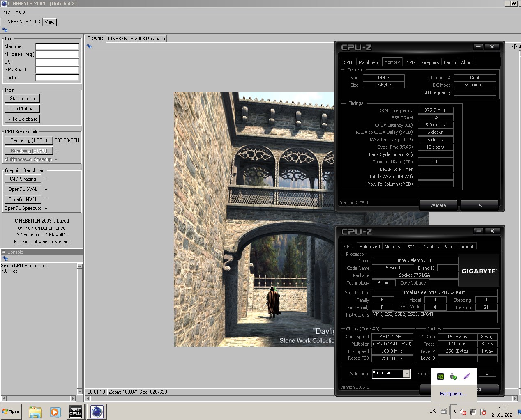Click the left panel horizontal scroll right arrow
Image resolution: width=521 pixels, height=420 pixels.
click(x=73, y=398)
